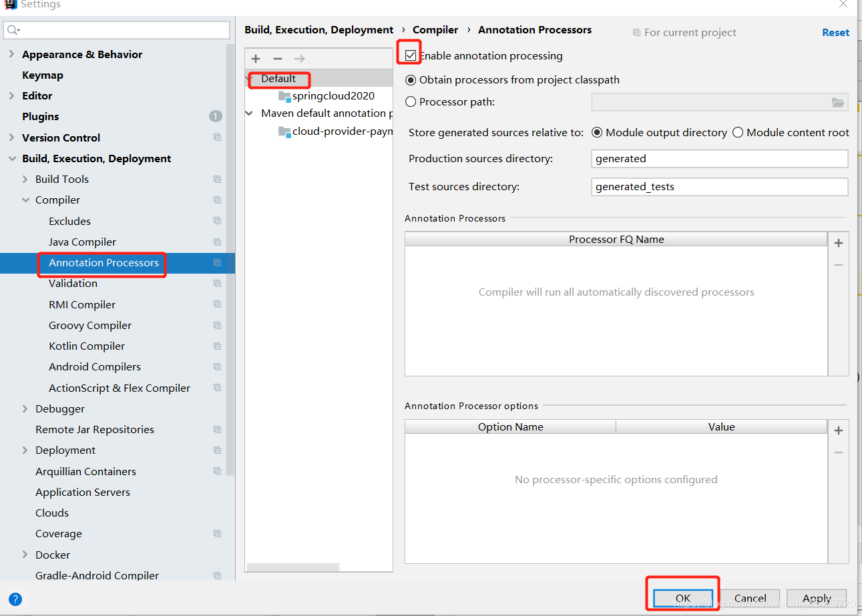Choose Module output directory option

coord(597,132)
